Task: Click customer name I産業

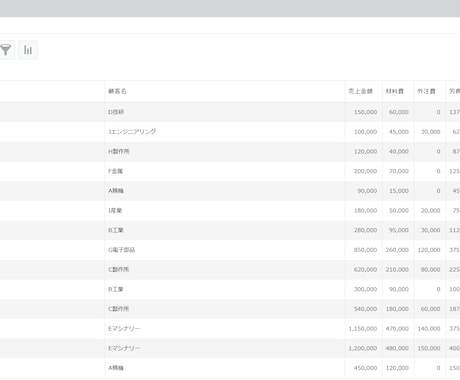Action: [115, 210]
